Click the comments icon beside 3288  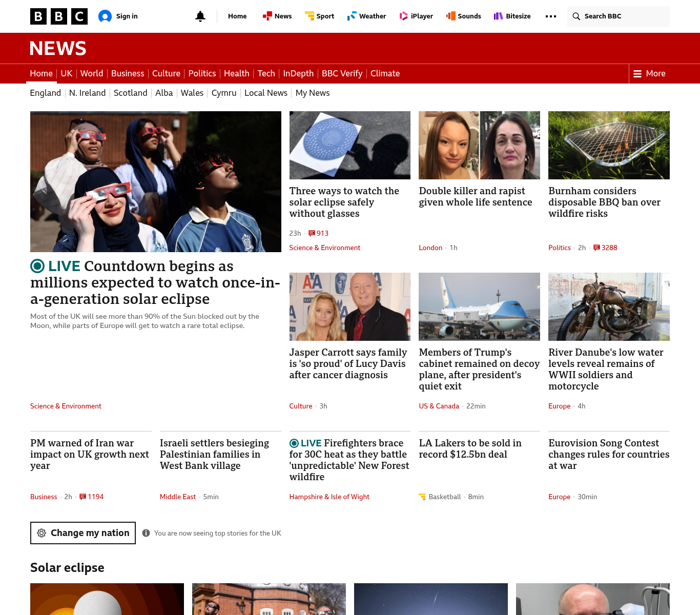coord(596,248)
